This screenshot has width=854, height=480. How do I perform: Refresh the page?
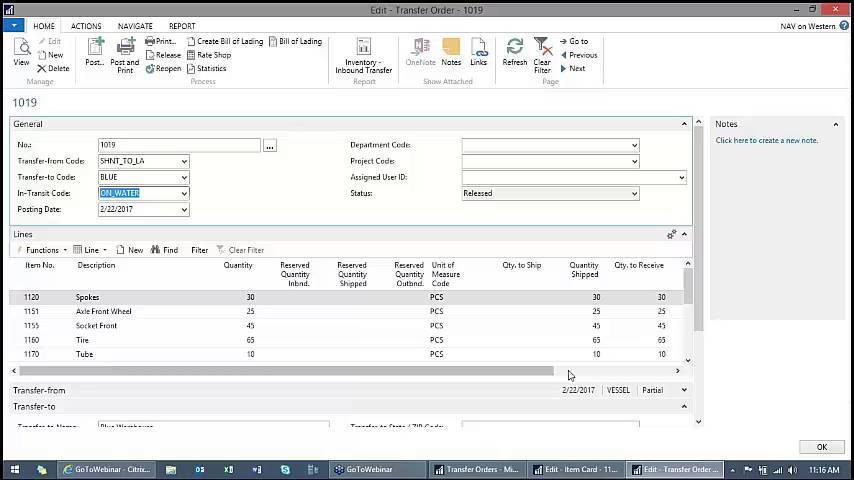pyautogui.click(x=515, y=52)
